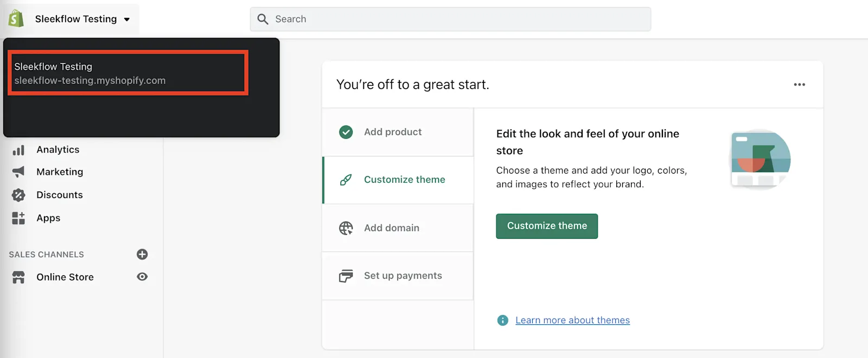This screenshot has height=358, width=868.
Task: Go to Marketing section
Action: click(60, 172)
